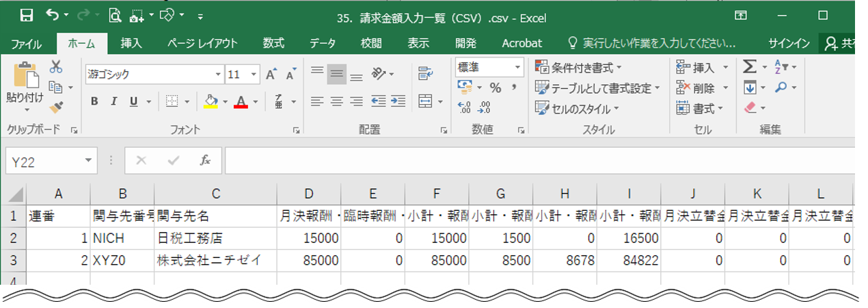
Task: Toggle Bold formatting
Action: [94, 101]
